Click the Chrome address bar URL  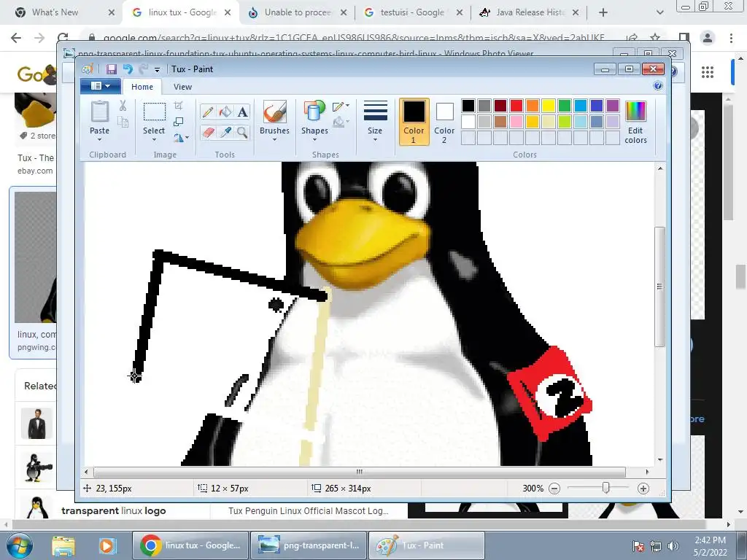tap(354, 38)
